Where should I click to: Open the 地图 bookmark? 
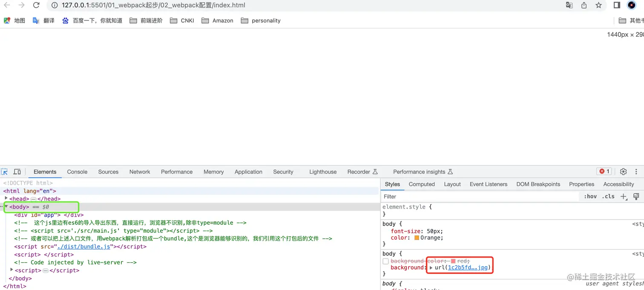click(x=14, y=20)
